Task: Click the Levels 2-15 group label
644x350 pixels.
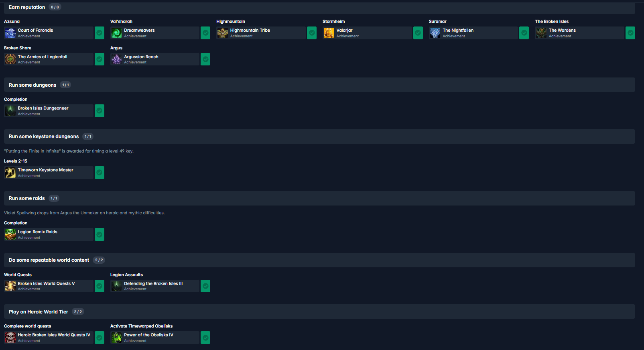Action: pyautogui.click(x=16, y=161)
